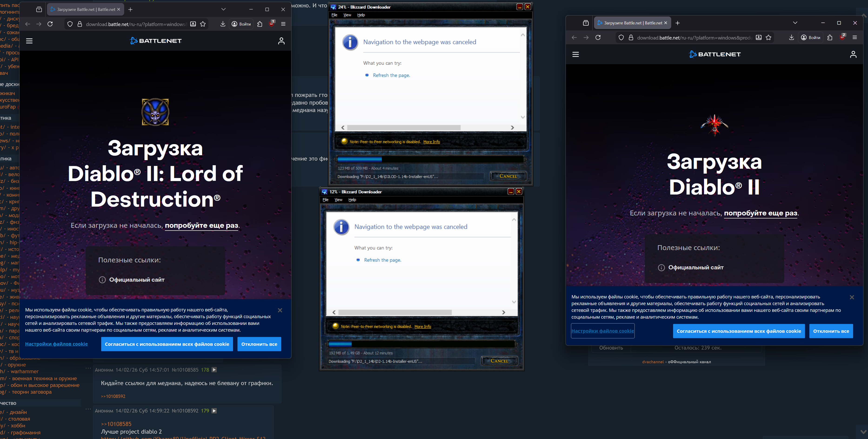Open Battle.net hamburger menu in right browser

click(575, 54)
